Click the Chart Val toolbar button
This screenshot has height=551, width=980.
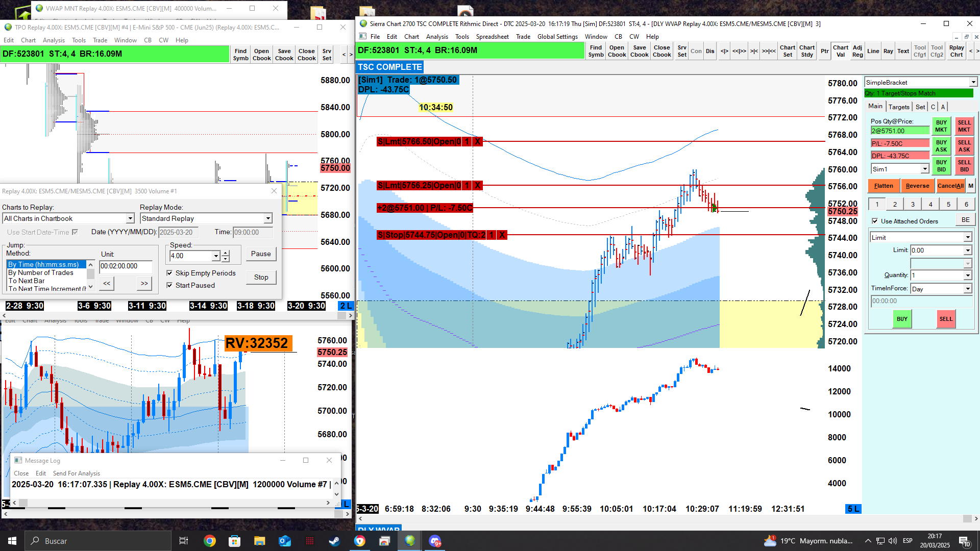click(840, 51)
